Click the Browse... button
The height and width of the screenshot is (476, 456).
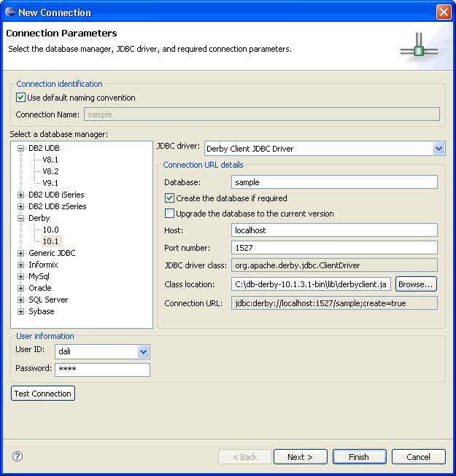tap(416, 284)
